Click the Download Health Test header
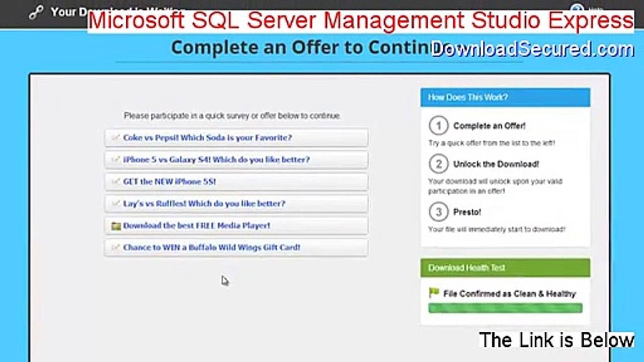 505,268
